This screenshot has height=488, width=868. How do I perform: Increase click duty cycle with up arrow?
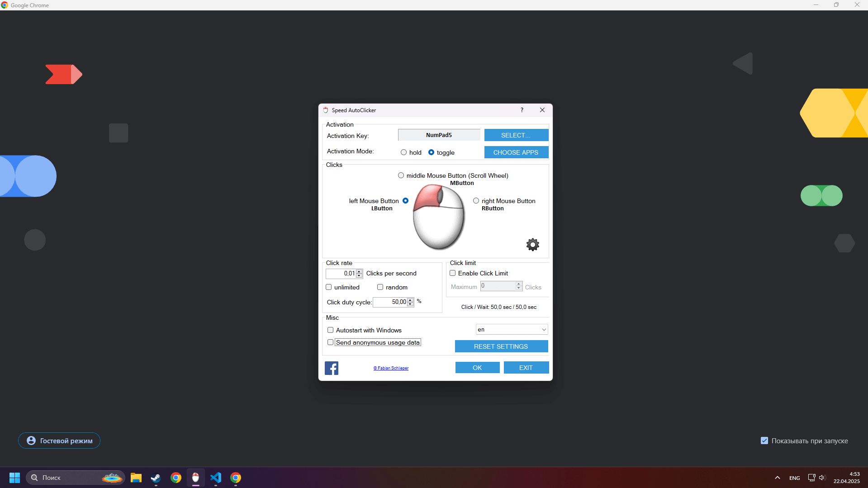[x=410, y=300]
